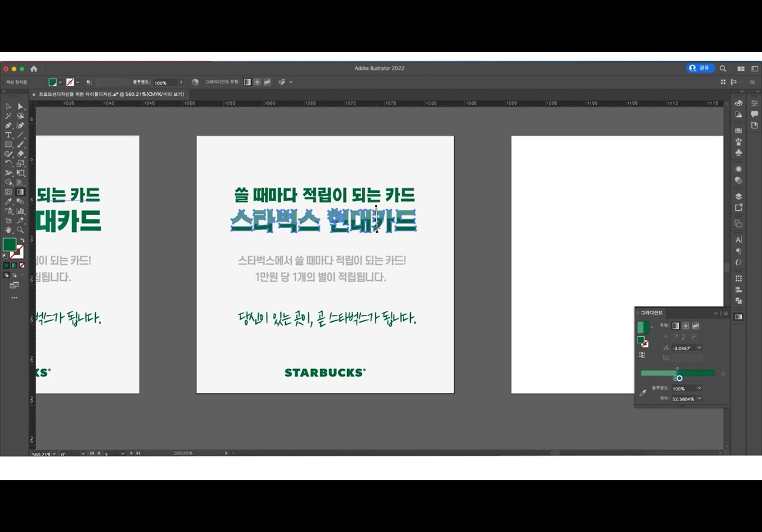Enable freeform gradient type in the Gradient panel
Screen dimensions: 762x532
[695, 326]
